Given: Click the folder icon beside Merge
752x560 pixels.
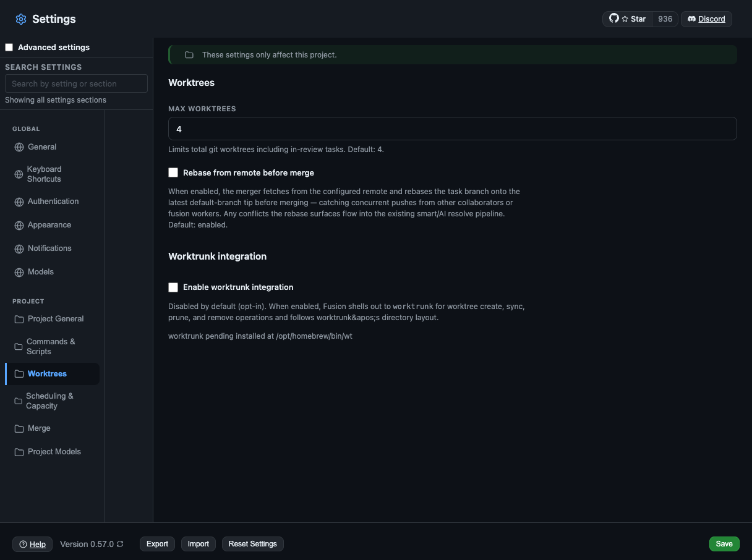Looking at the screenshot, I should [x=19, y=428].
